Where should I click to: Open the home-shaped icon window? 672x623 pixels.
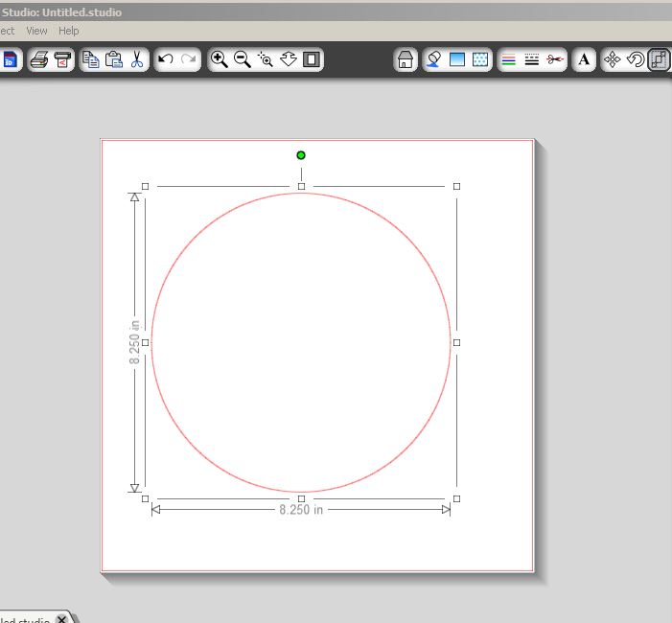pyautogui.click(x=405, y=59)
